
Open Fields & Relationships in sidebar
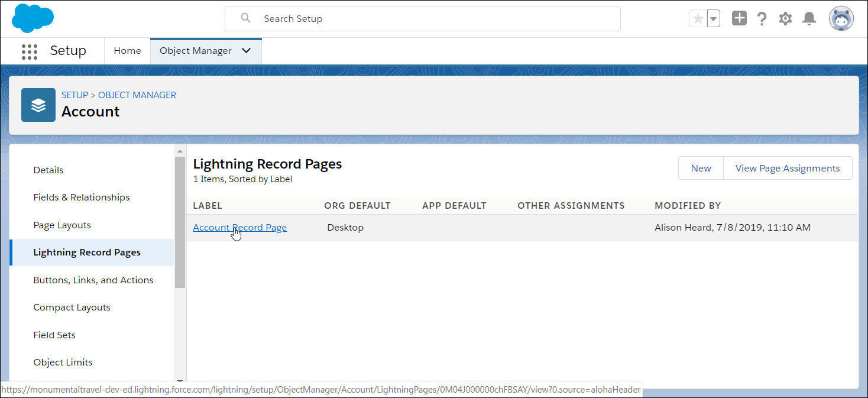tap(82, 198)
